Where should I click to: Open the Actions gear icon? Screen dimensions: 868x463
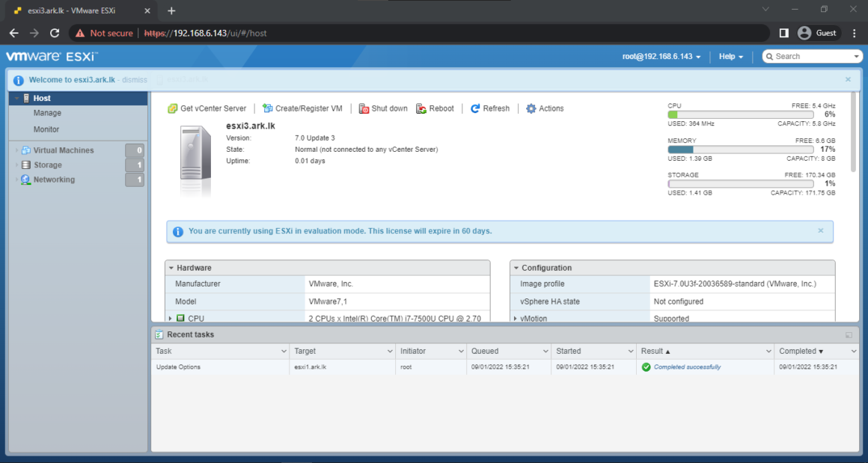point(529,108)
